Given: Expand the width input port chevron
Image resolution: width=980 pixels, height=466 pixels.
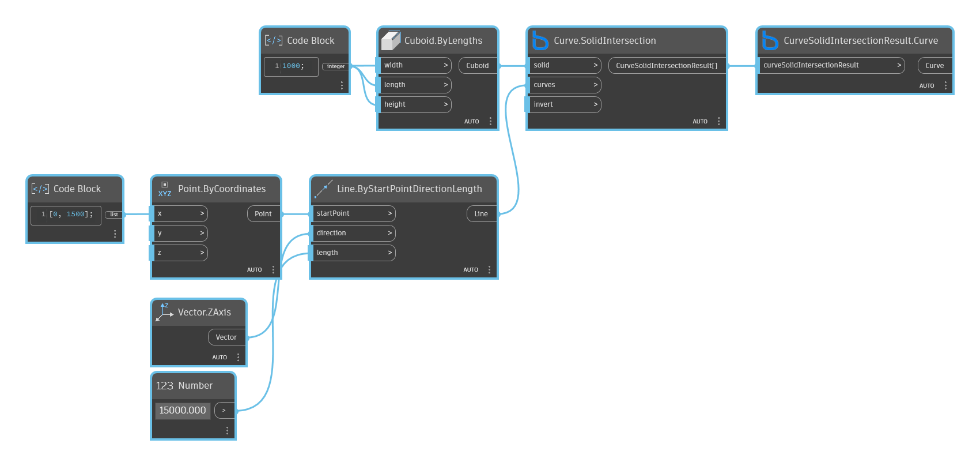Looking at the screenshot, I should [445, 65].
